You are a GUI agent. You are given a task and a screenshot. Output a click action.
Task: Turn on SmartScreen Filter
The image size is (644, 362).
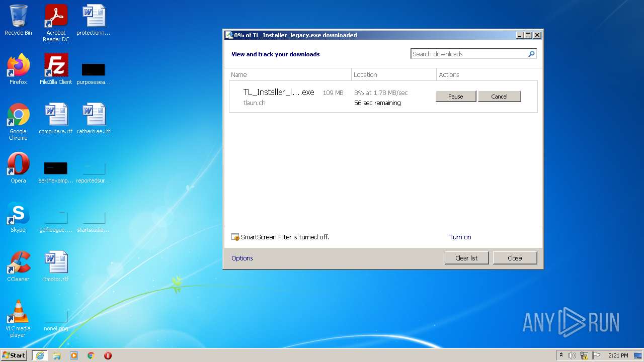460,237
